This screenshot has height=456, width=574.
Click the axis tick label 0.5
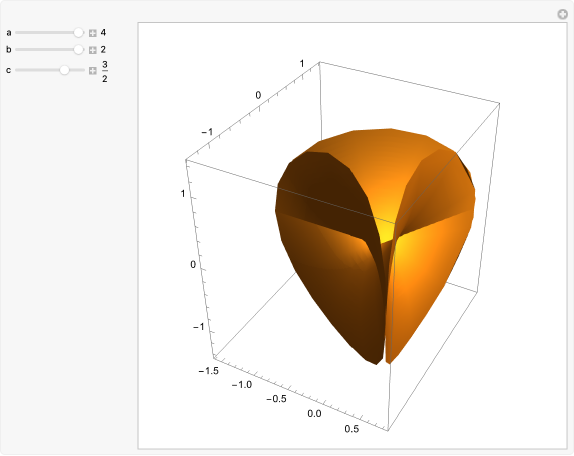coord(351,429)
